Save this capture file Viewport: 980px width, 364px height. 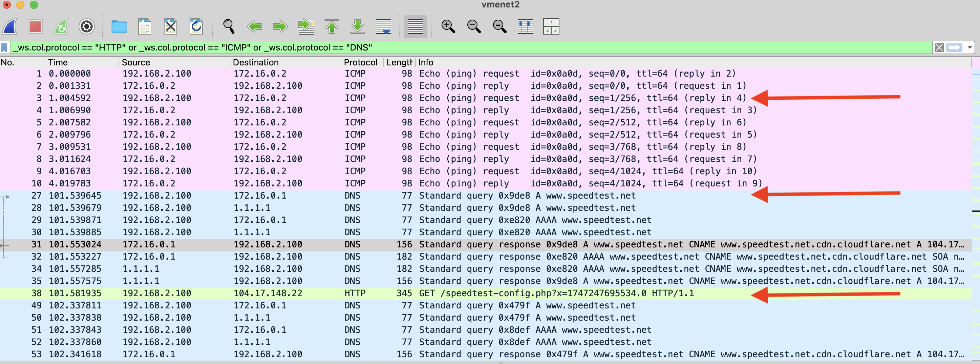145,27
